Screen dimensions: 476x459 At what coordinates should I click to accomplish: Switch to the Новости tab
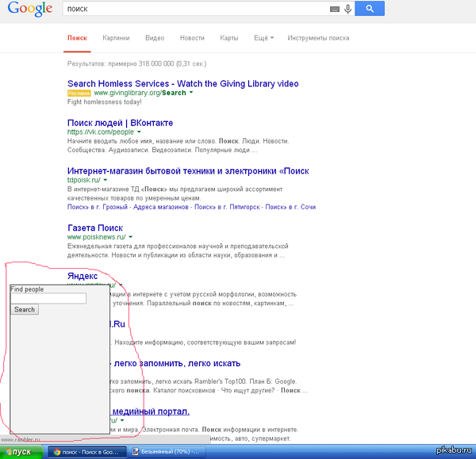click(192, 38)
